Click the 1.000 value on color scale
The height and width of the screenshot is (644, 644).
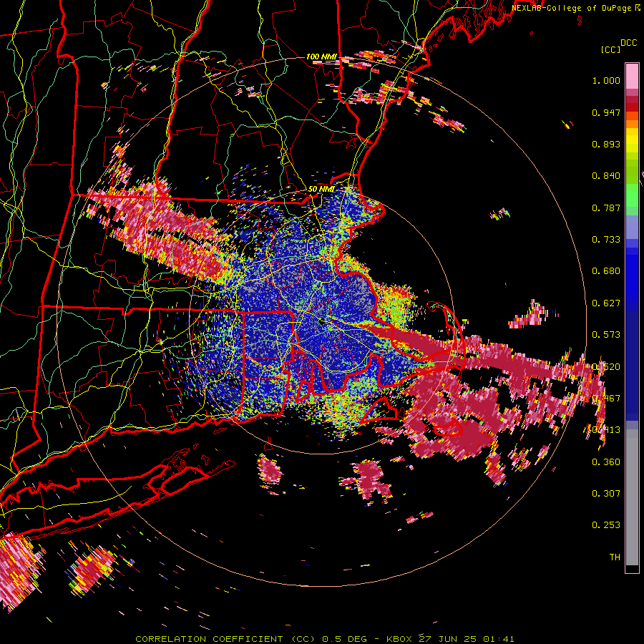(606, 80)
